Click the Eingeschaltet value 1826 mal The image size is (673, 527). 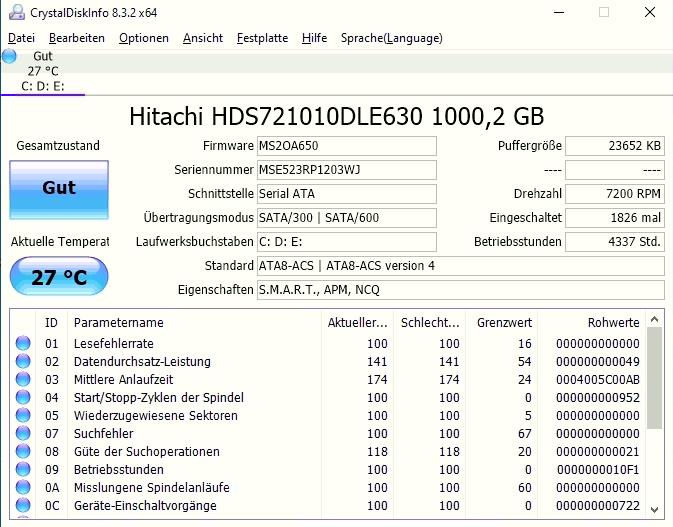(615, 218)
